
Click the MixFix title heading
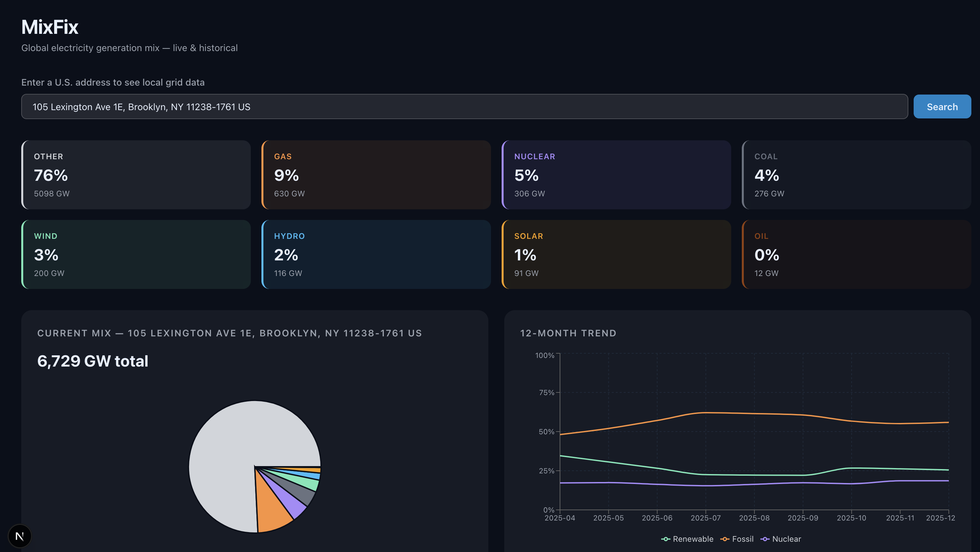point(50,27)
